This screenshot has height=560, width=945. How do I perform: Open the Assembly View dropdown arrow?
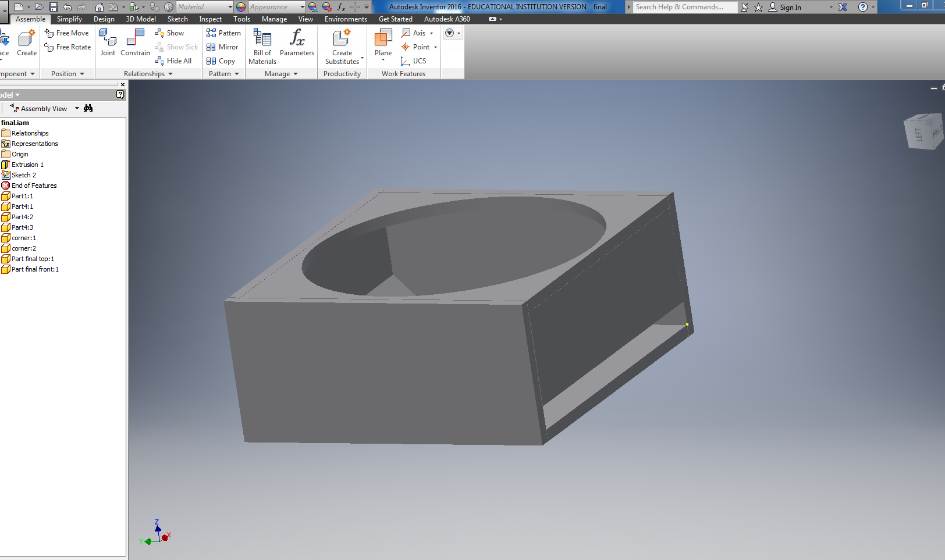click(77, 108)
